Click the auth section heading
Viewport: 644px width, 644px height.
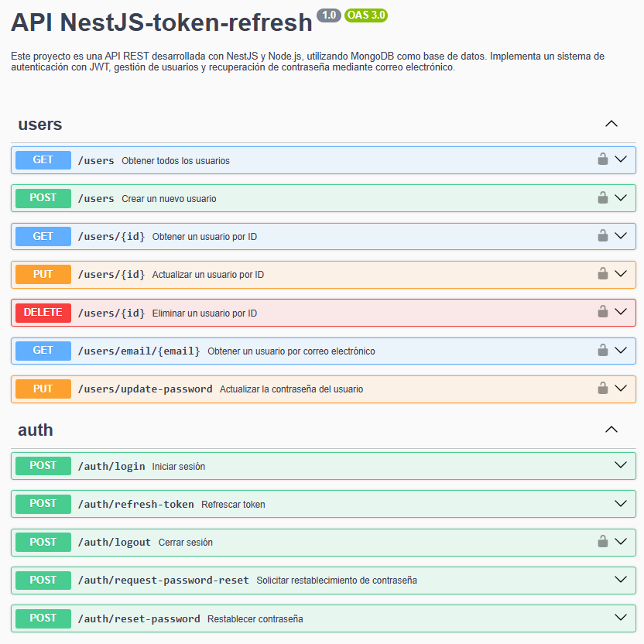36,430
